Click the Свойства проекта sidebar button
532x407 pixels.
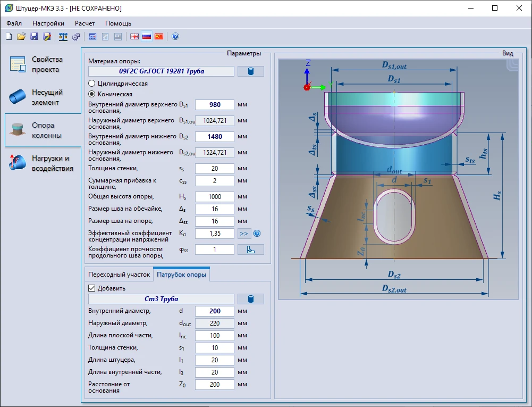point(43,64)
